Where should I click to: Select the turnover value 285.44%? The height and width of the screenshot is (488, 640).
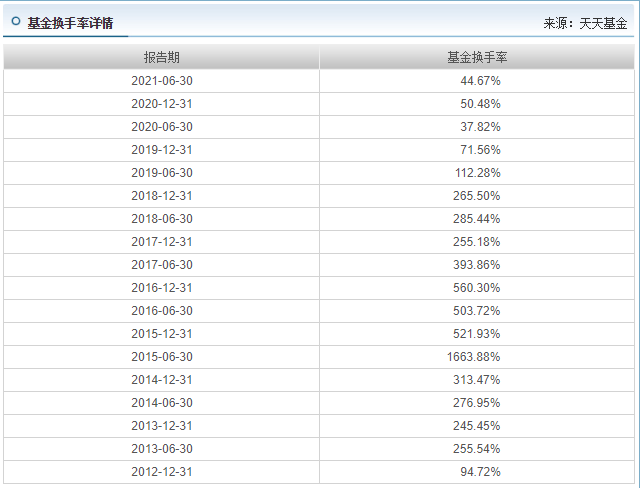[x=476, y=219]
